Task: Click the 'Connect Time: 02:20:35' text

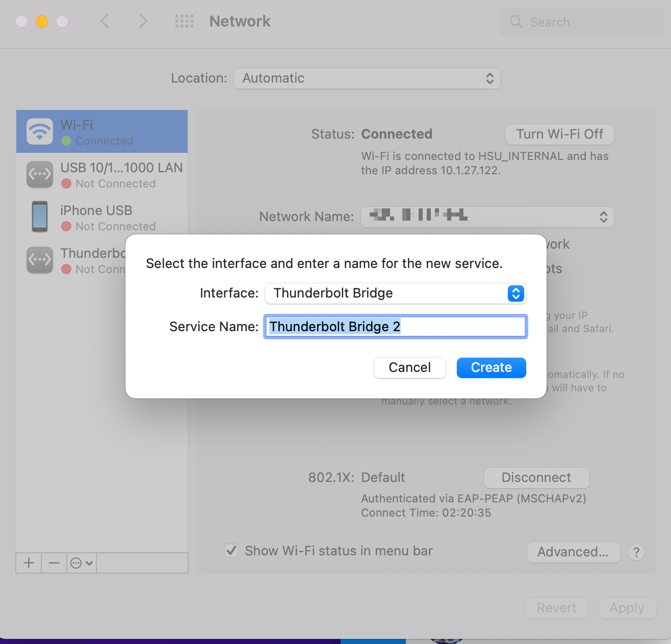Action: click(x=426, y=513)
